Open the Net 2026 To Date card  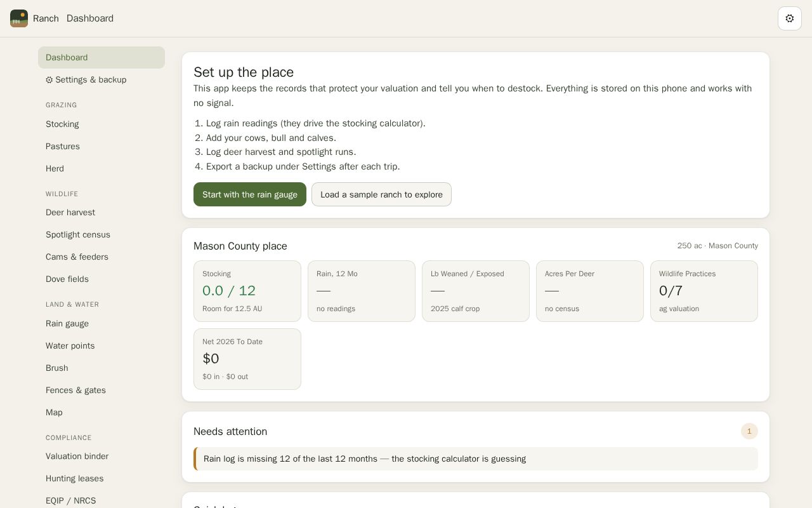[x=247, y=359]
